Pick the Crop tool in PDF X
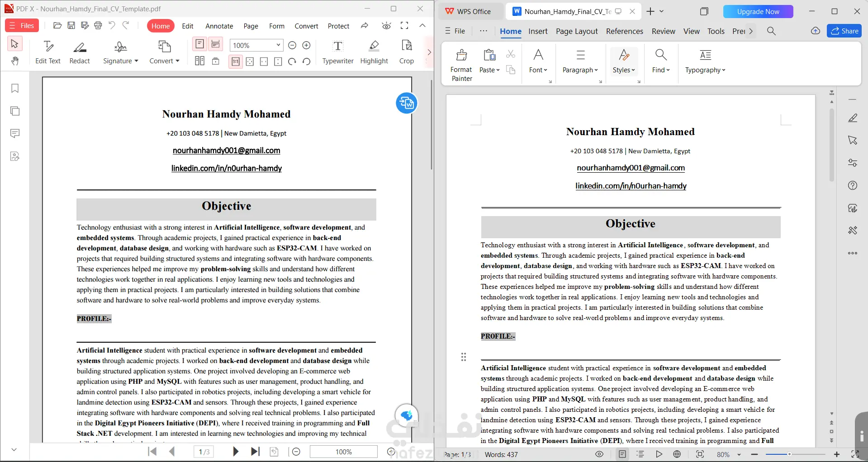The width and height of the screenshot is (868, 462). tap(407, 52)
